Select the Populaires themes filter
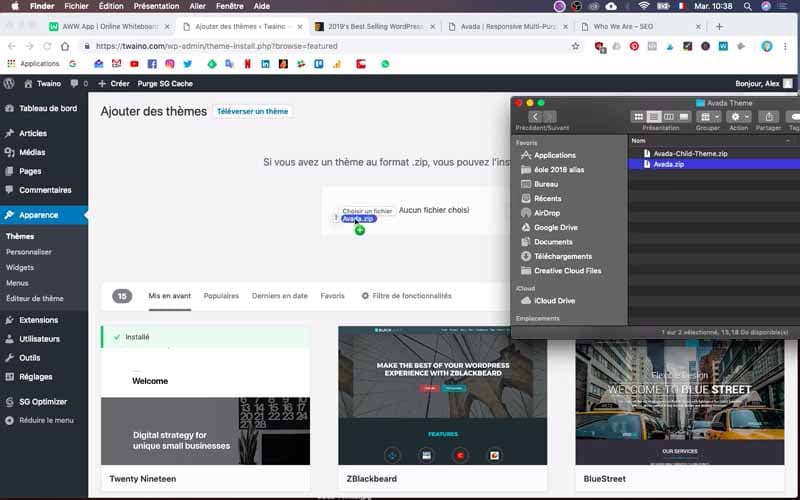This screenshot has width=800, height=500. [x=221, y=296]
